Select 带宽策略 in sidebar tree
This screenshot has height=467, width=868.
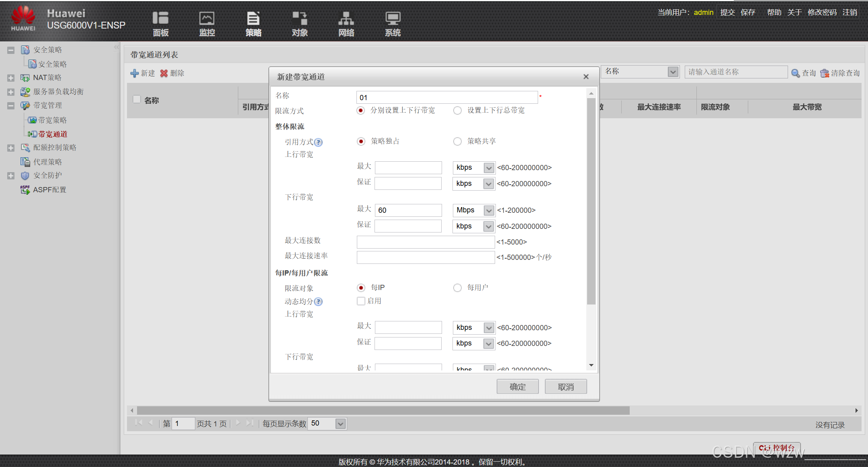click(52, 120)
